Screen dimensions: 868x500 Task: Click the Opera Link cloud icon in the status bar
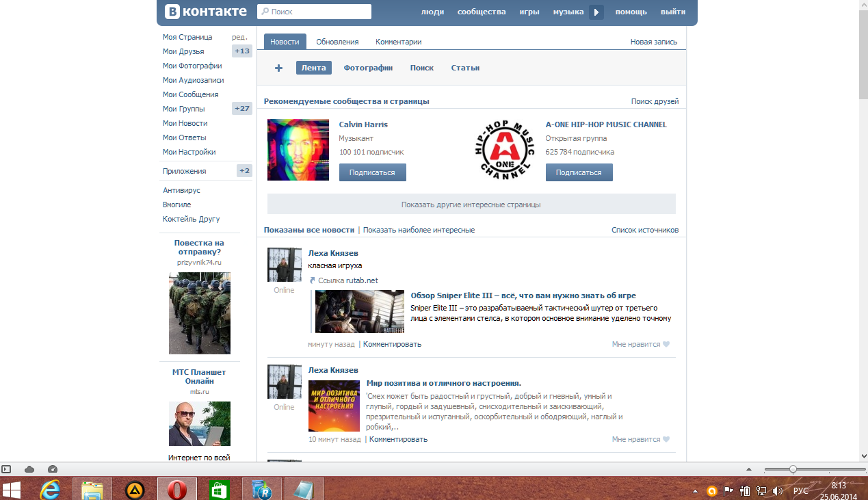pyautogui.click(x=29, y=469)
